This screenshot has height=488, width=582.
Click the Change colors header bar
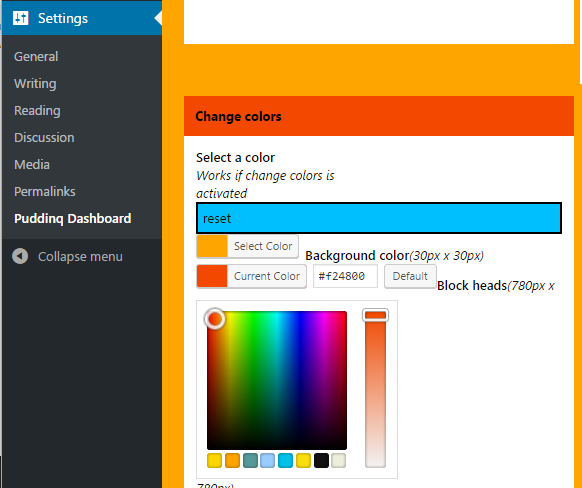(379, 116)
